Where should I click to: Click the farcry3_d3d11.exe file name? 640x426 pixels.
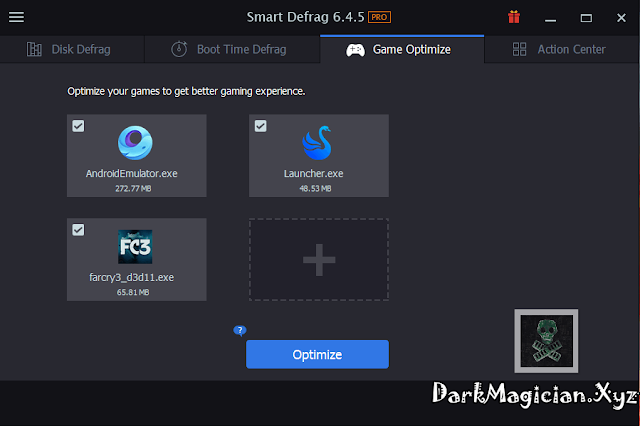point(131,277)
